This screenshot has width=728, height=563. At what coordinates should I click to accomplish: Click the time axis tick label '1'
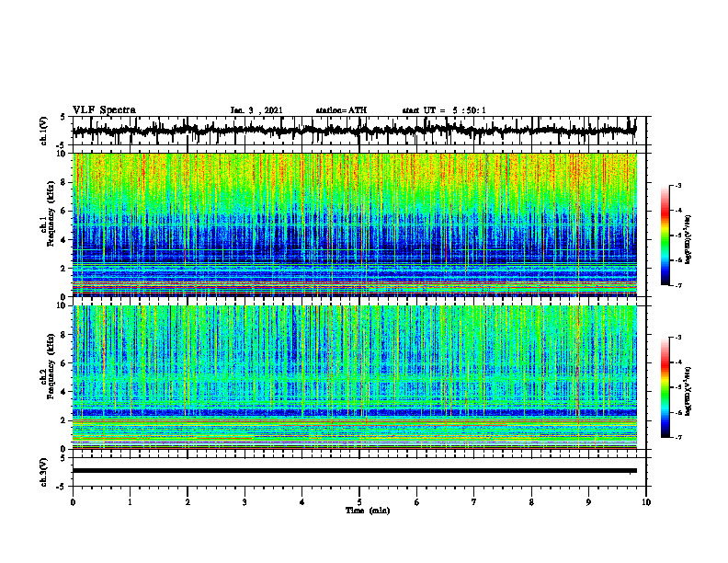(x=130, y=502)
